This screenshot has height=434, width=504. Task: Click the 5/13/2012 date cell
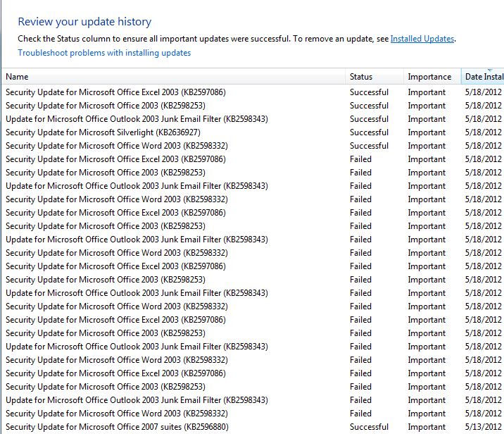tap(483, 427)
